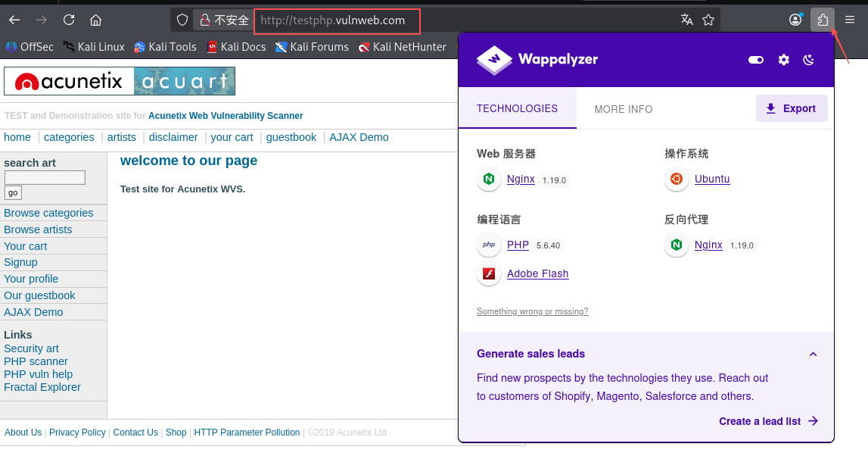The width and height of the screenshot is (868, 456).
Task: Click the Ubuntu operating system icon
Action: pos(677,179)
